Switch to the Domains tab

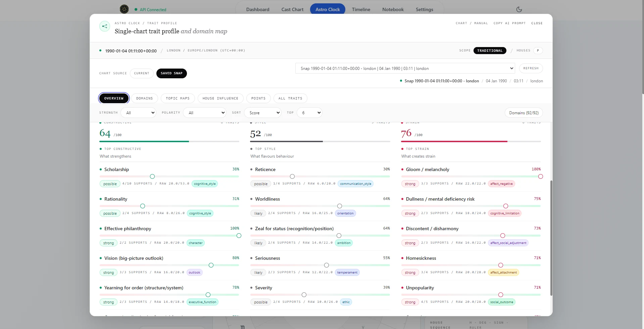(x=145, y=98)
